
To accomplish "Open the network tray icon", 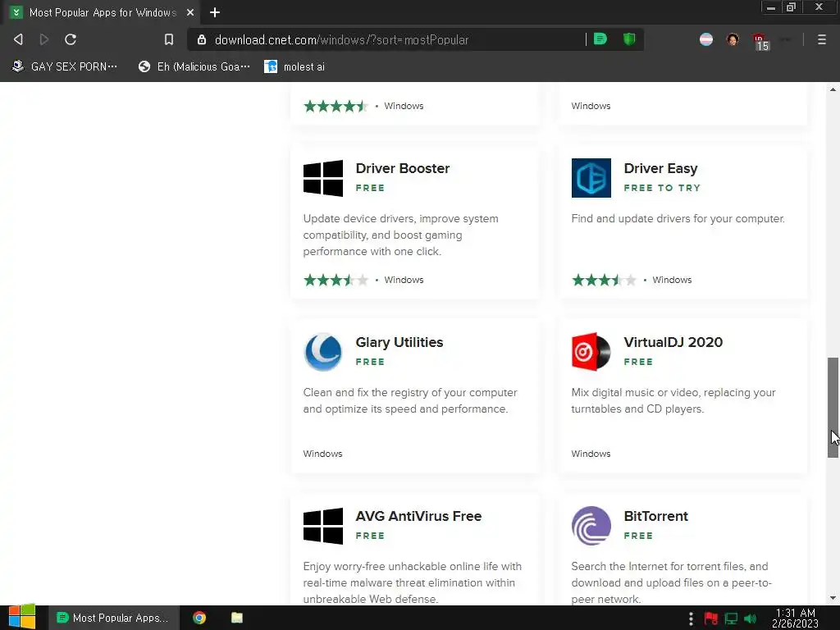I will pos(731,619).
